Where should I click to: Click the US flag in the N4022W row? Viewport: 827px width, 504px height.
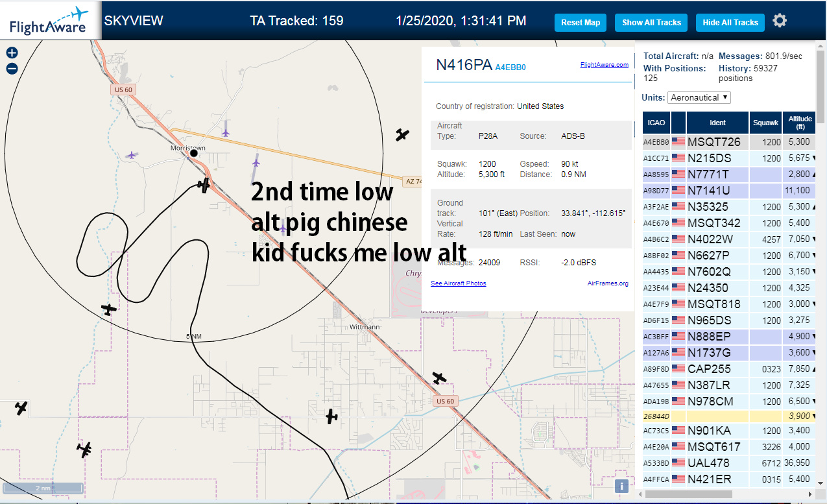pos(678,239)
